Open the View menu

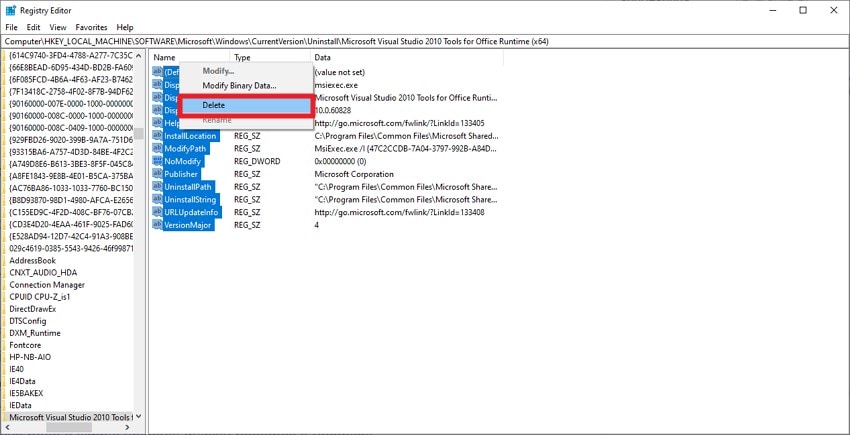tap(58, 27)
